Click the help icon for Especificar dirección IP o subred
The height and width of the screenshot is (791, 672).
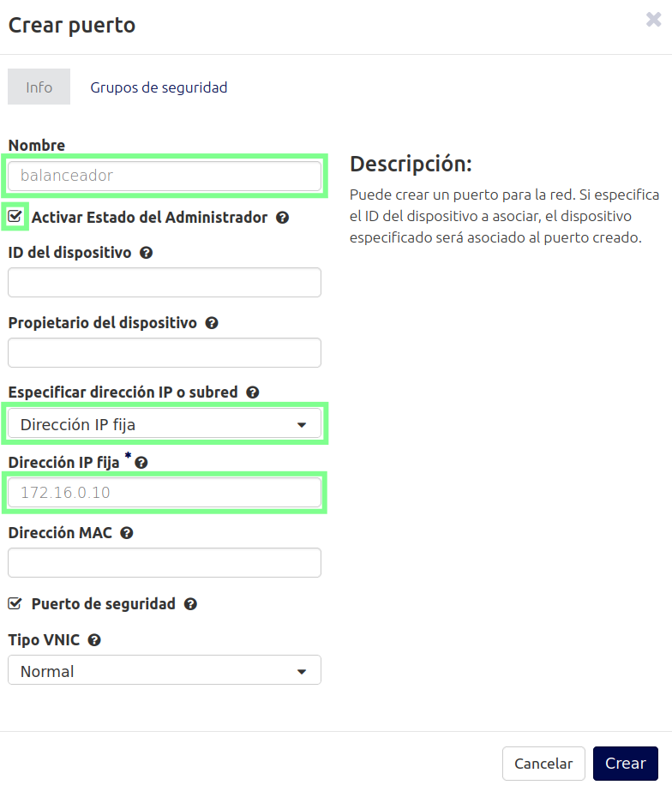point(252,392)
